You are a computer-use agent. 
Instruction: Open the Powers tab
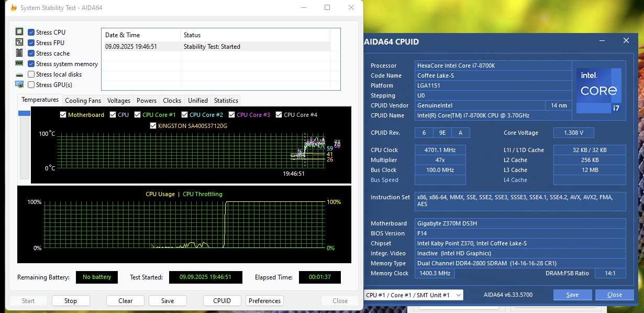[147, 101]
